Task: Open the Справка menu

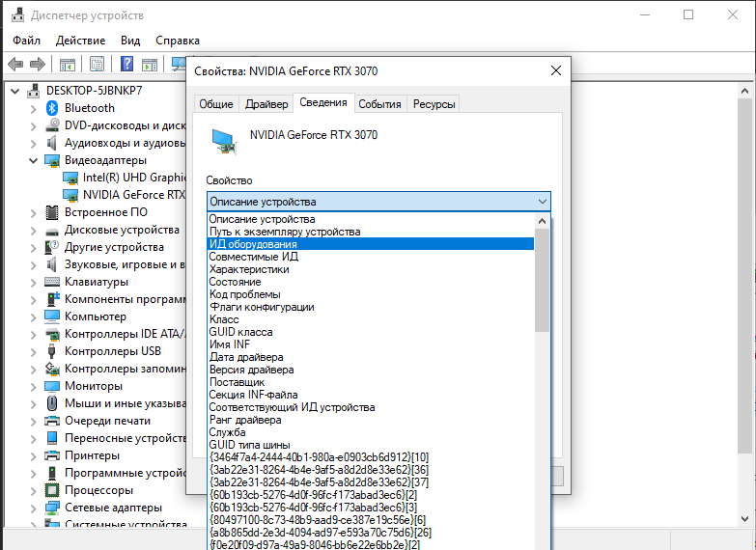Action: [x=177, y=41]
